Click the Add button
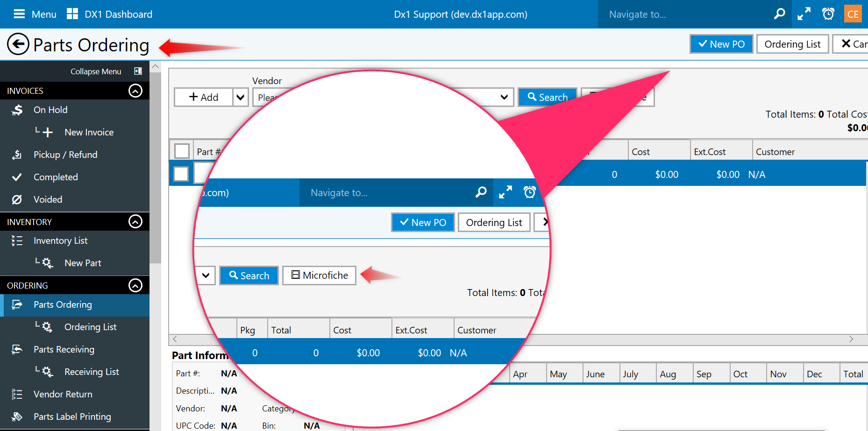868x431 pixels. coord(204,97)
